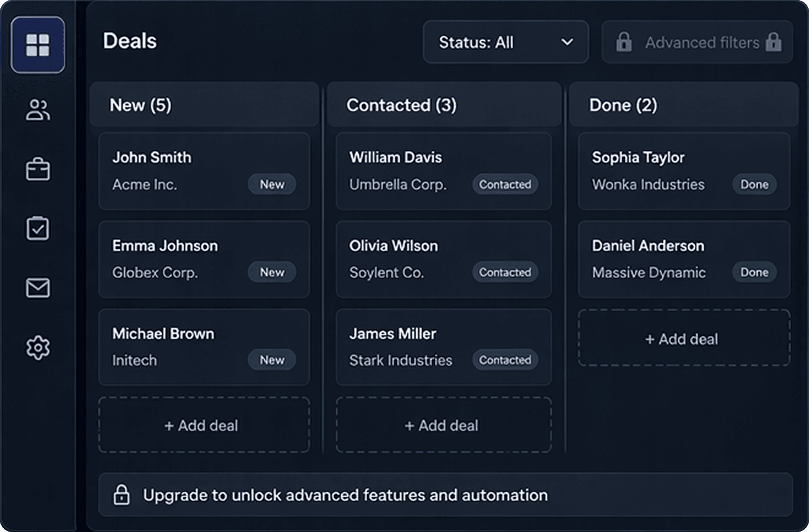The image size is (809, 532).
Task: Click the Umbrella Corp. company text
Action: 398,184
